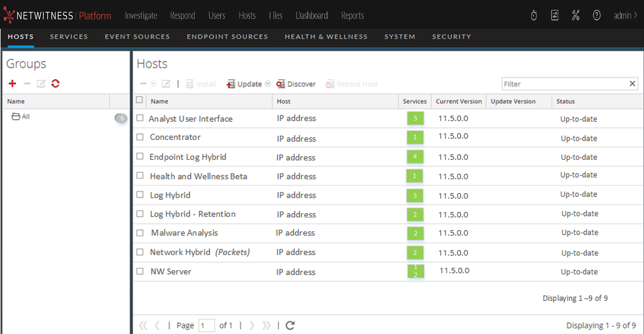Click the Filter text field

point(564,84)
